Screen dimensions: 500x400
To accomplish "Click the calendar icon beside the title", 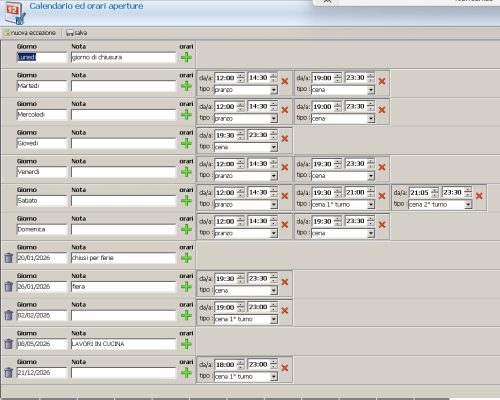I will pyautogui.click(x=15, y=12).
